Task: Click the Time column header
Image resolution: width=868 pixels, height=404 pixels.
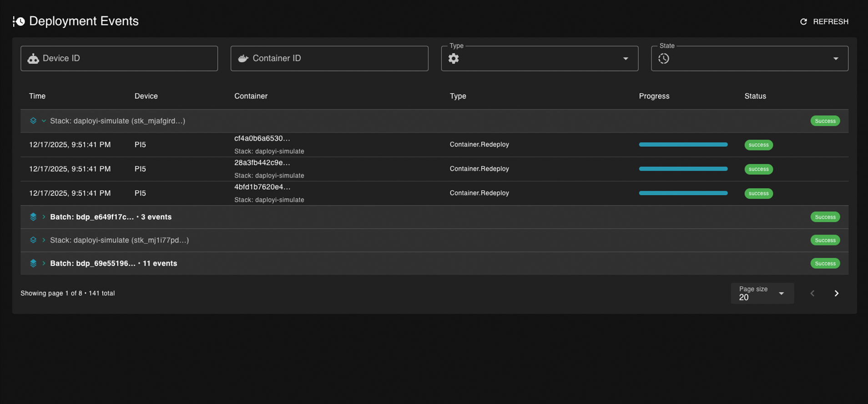Action: coord(37,96)
